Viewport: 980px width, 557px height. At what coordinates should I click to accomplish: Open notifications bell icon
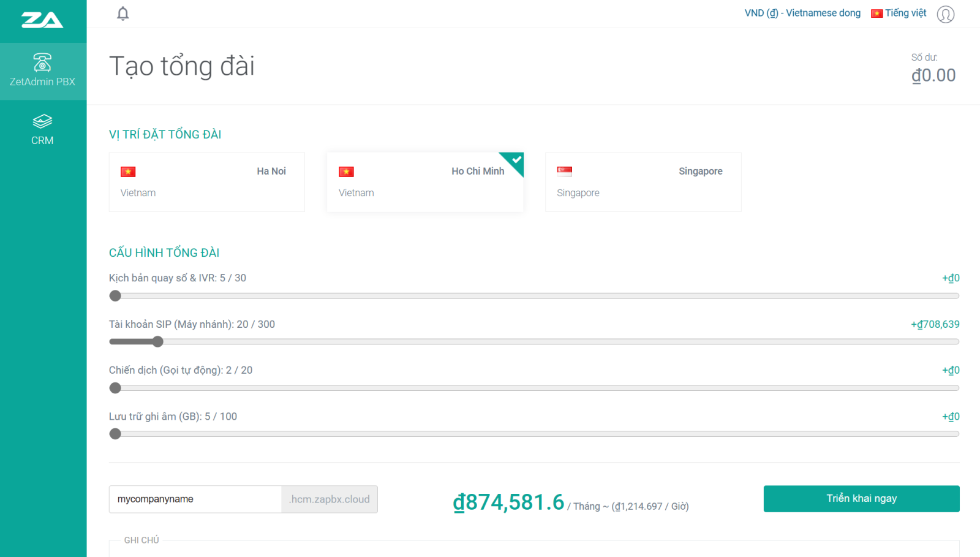(x=123, y=13)
